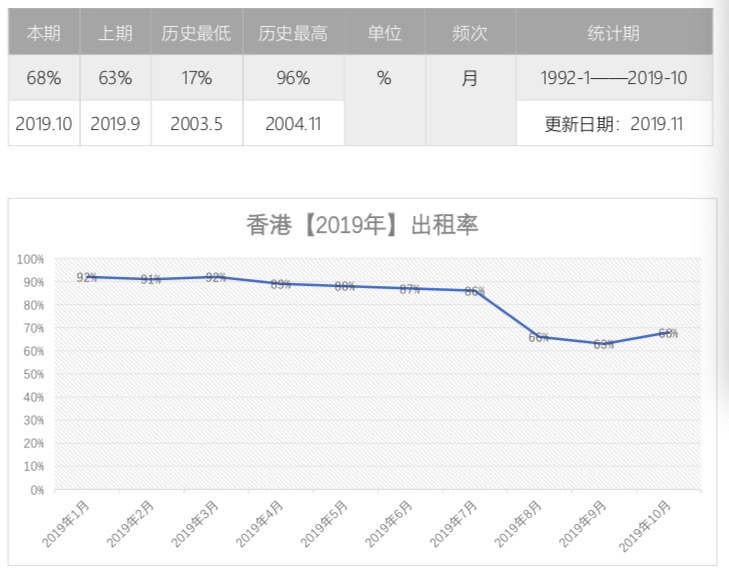Image resolution: width=729 pixels, height=574 pixels.
Task: Select the 2003.5 date cell
Action: coord(196,124)
